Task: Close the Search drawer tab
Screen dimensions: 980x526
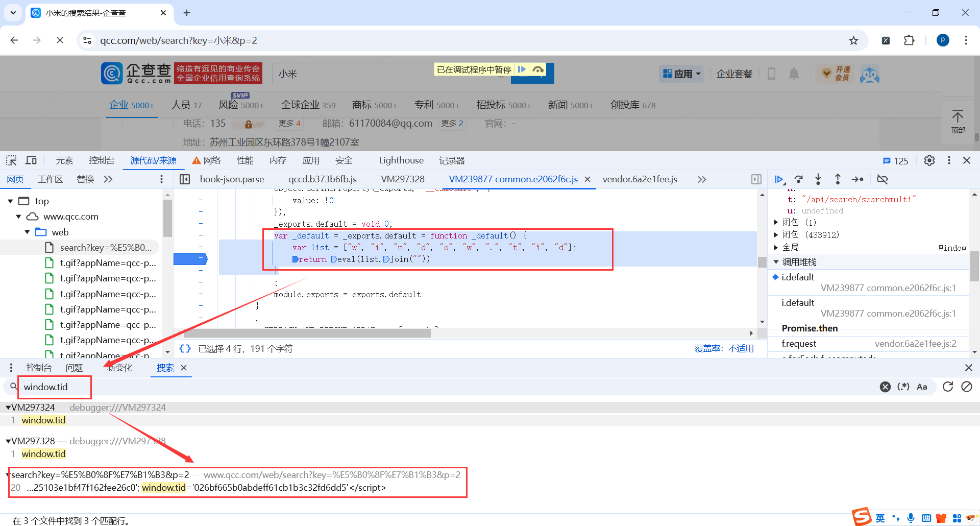Action: click(184, 368)
